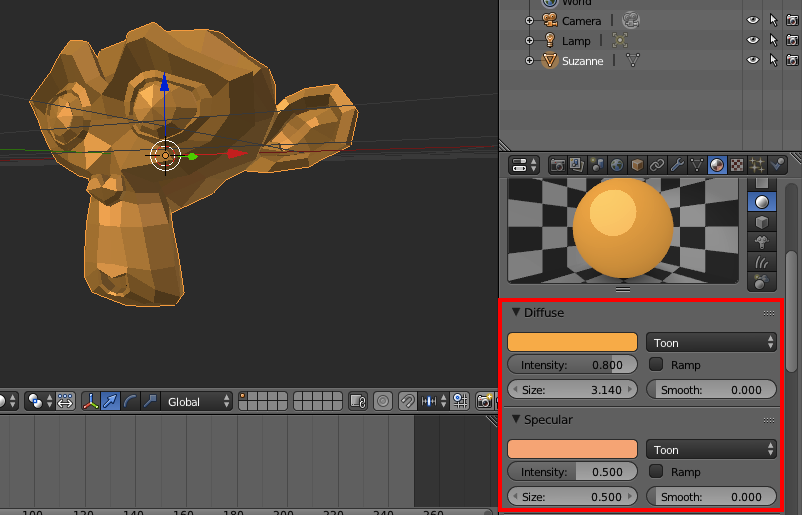Open the properties editor type selector

pos(524,165)
